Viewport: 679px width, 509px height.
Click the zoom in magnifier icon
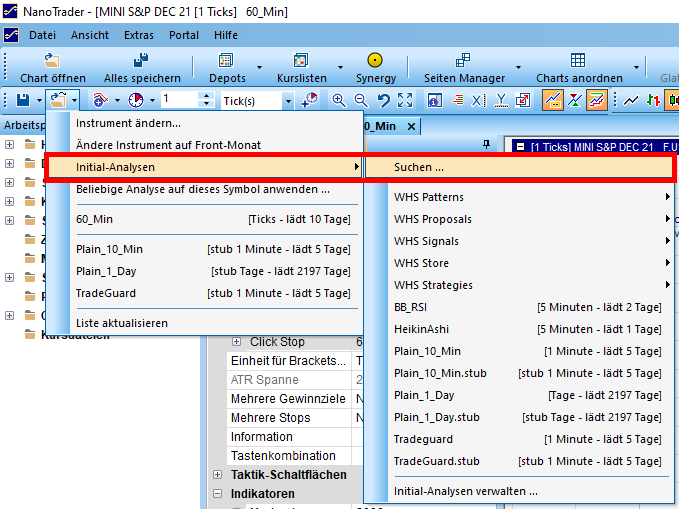click(339, 100)
